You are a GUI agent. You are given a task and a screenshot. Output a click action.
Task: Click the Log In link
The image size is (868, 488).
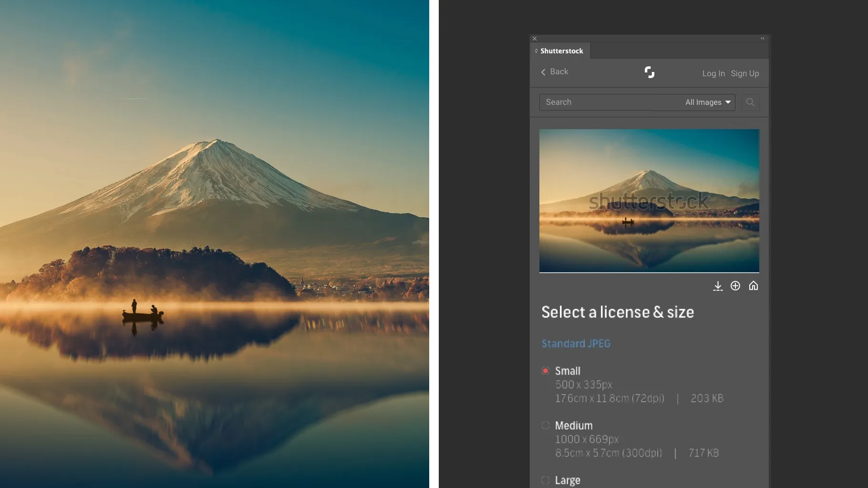pos(713,73)
